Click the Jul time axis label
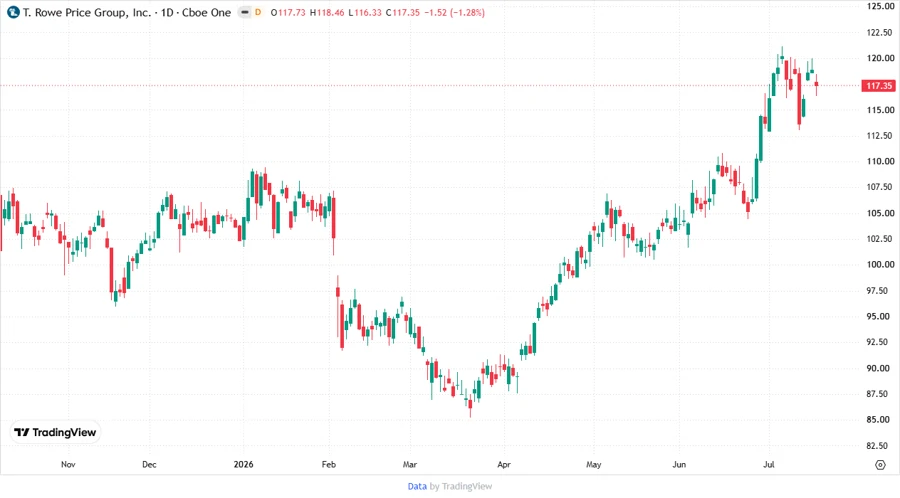The width and height of the screenshot is (900, 498). [x=769, y=464]
